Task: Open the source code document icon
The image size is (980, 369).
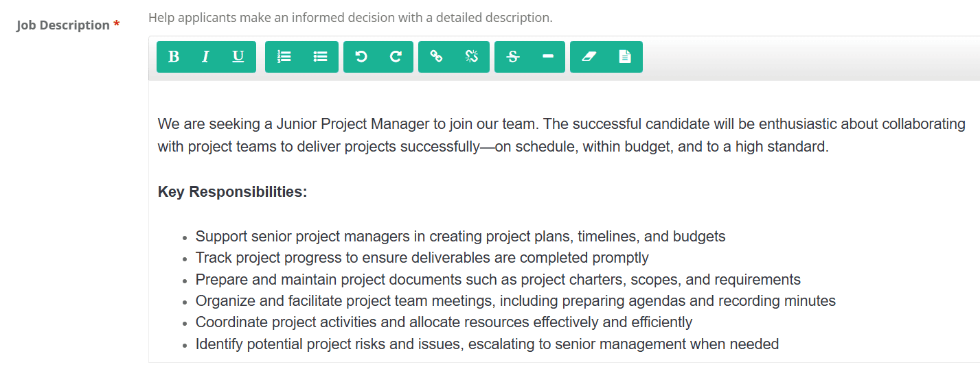Action: pos(624,57)
